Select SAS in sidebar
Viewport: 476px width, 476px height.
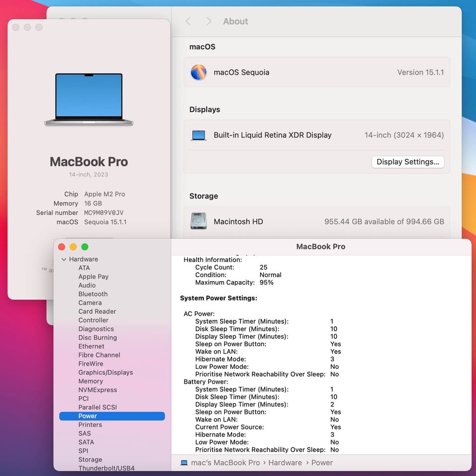[84, 433]
